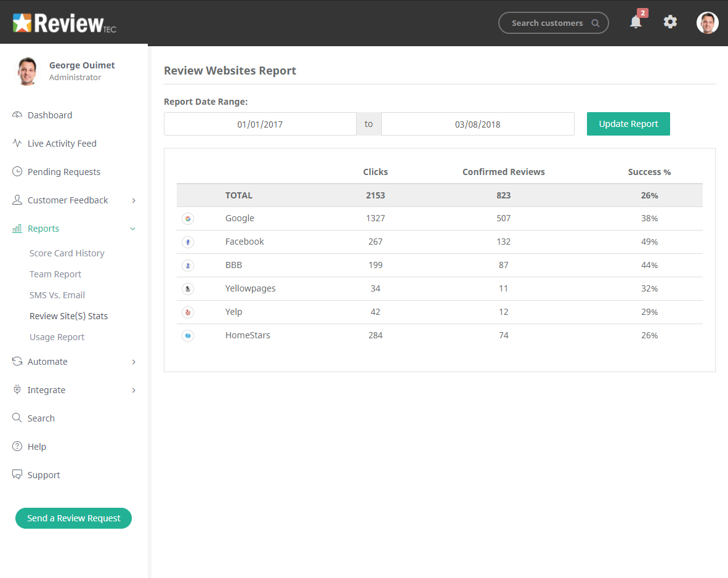728x578 pixels.
Task: Click the Yelp site icon in table
Action: pos(188,312)
